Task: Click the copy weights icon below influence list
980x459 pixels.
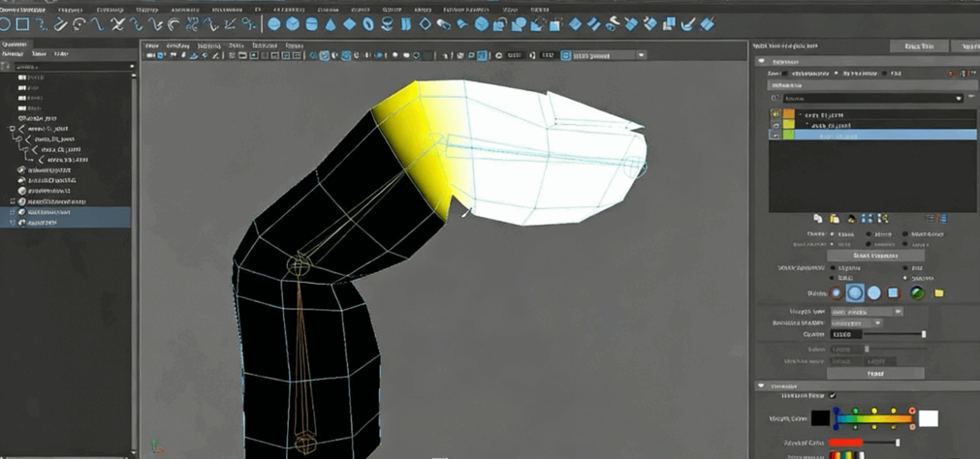Action: point(818,219)
